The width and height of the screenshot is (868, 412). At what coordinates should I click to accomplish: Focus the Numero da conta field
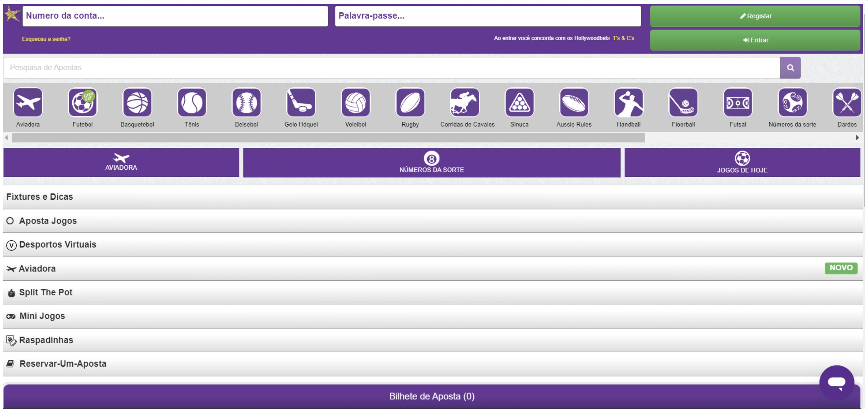point(175,16)
